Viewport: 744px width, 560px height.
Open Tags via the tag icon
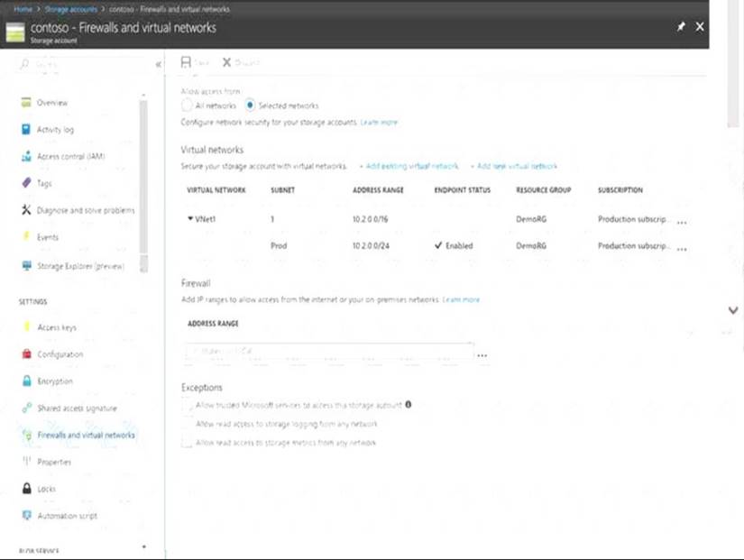coord(26,183)
